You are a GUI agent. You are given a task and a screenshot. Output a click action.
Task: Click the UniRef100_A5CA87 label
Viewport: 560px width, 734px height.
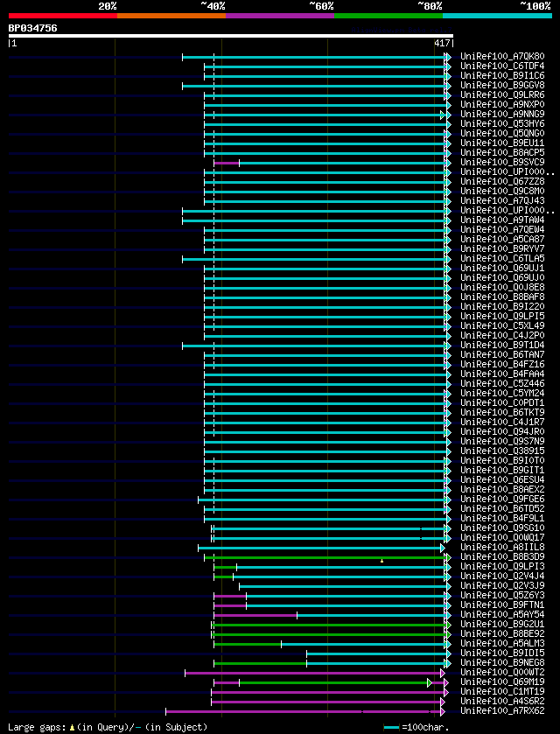click(x=502, y=239)
